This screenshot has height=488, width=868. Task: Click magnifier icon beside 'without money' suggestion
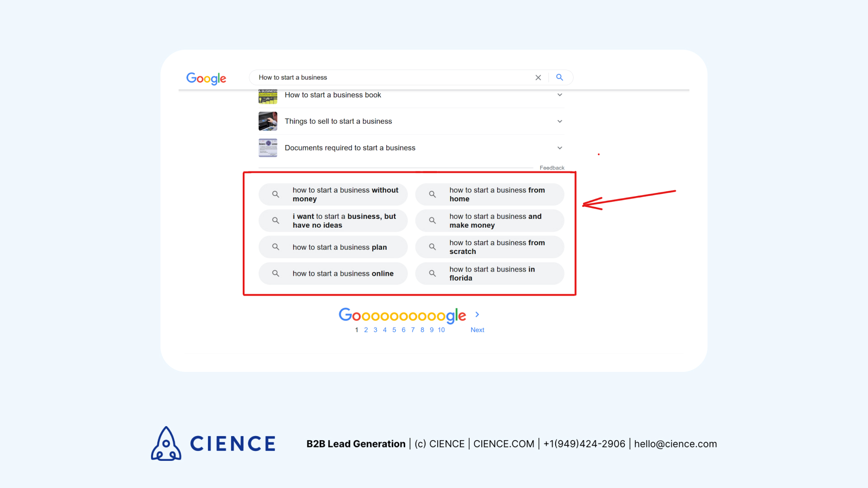tap(275, 194)
